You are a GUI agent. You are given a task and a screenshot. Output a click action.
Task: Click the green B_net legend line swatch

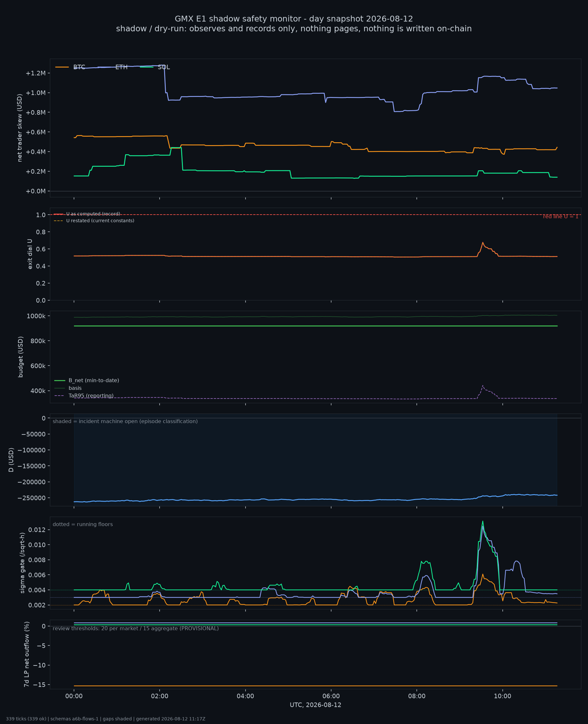pyautogui.click(x=60, y=380)
